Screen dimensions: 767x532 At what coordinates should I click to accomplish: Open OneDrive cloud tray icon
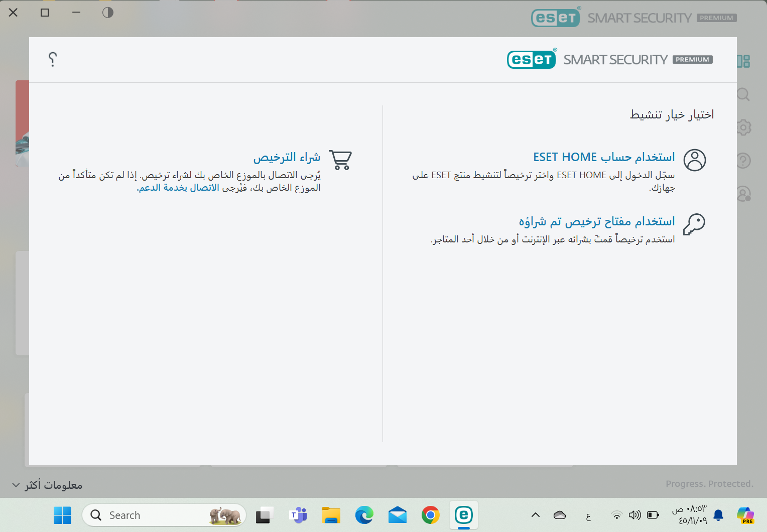click(560, 515)
